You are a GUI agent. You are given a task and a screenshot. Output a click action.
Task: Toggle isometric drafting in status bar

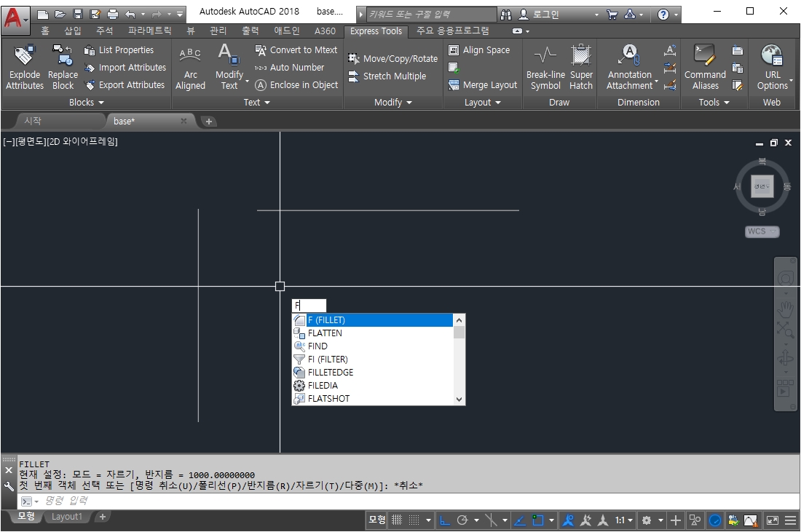point(491,520)
